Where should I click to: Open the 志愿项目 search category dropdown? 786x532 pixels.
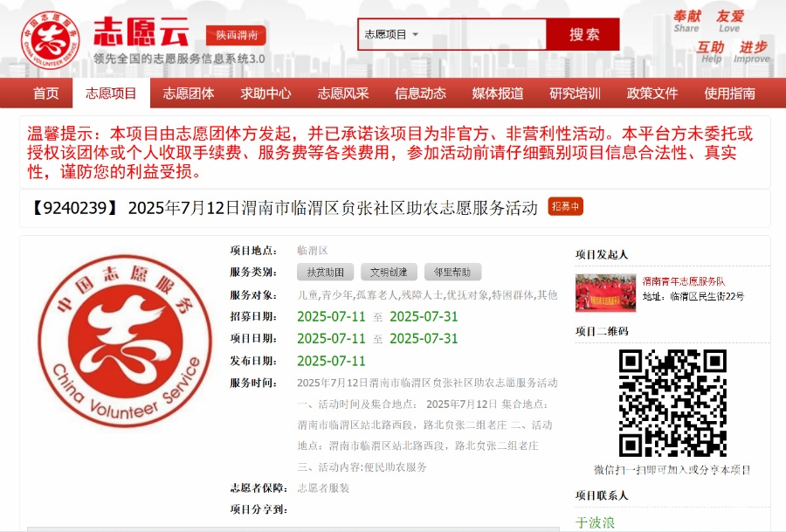point(391,35)
